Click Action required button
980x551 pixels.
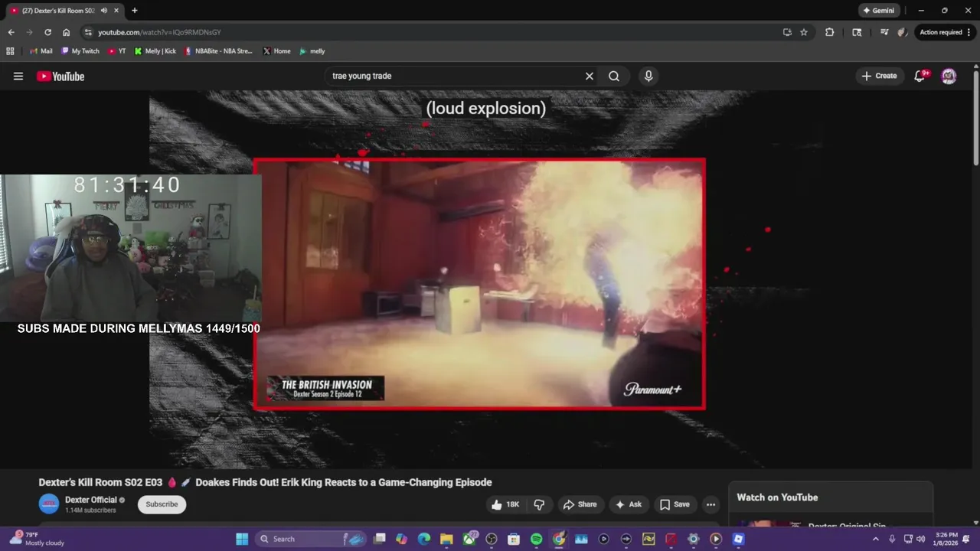click(941, 32)
